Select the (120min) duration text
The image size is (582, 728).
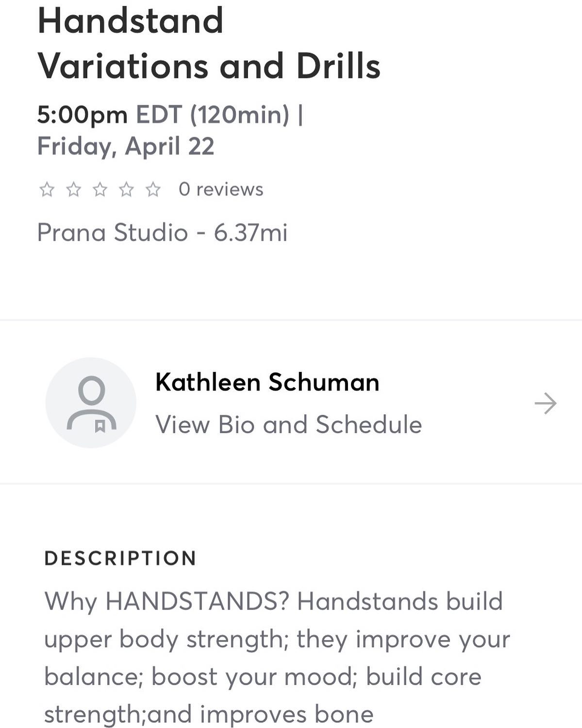(239, 115)
